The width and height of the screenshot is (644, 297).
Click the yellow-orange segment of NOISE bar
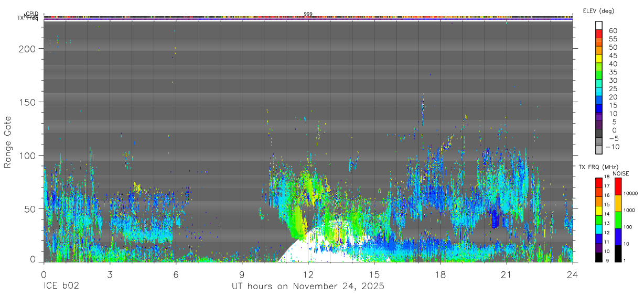(x=618, y=203)
